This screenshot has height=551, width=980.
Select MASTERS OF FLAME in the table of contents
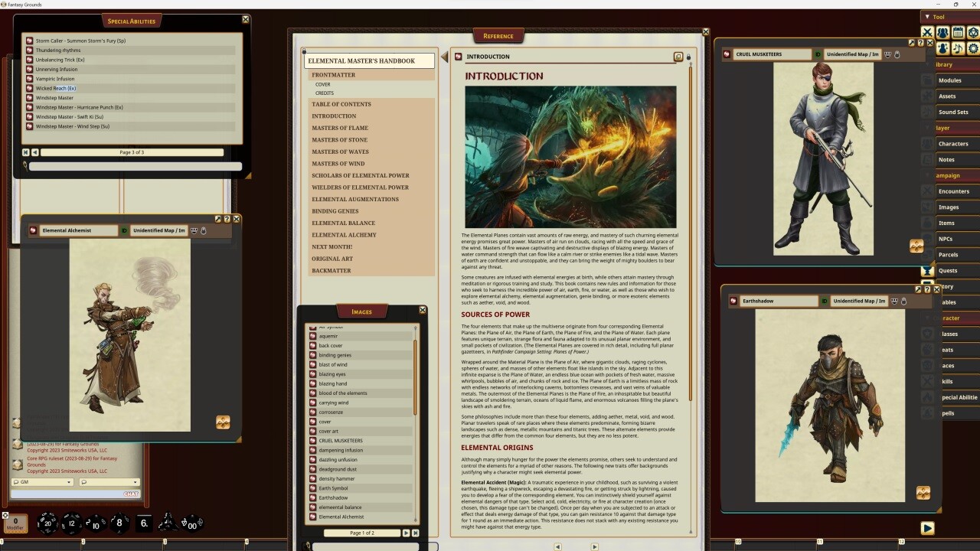click(340, 128)
